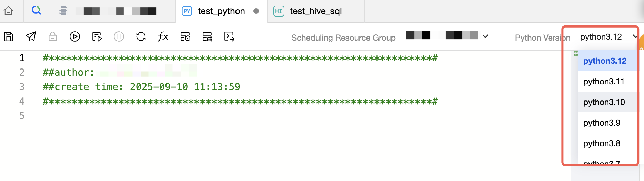Switch to the test_hive_sql tab
Image resolution: width=644 pixels, height=181 pixels.
(315, 11)
